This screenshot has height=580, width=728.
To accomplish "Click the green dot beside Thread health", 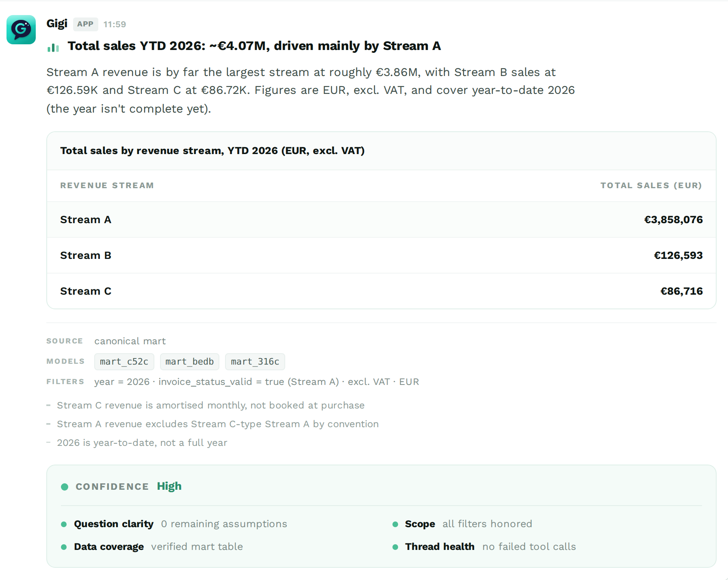I will (x=395, y=547).
